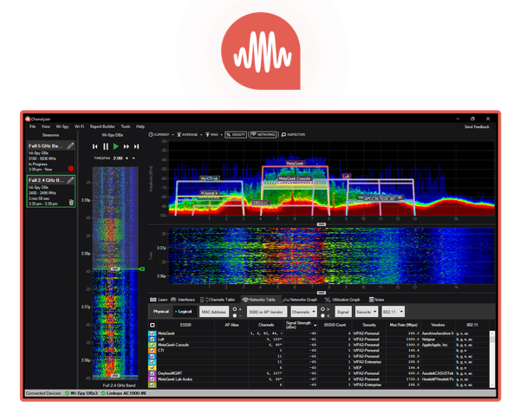Switch to the Networks Graph tab
The image size is (520, 420).
300,300
